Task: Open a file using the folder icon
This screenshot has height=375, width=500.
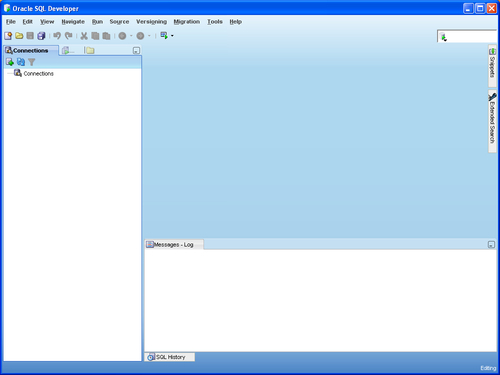Action: click(x=19, y=36)
